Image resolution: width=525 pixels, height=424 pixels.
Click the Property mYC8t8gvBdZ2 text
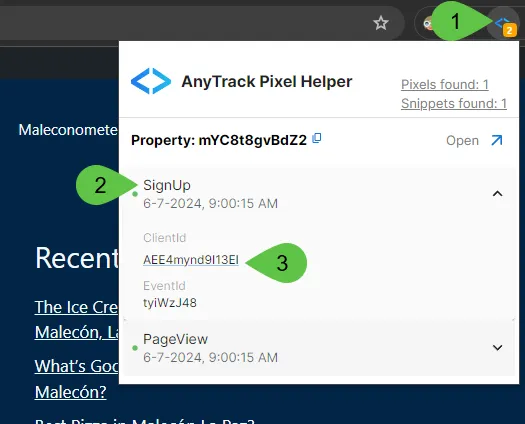(219, 140)
